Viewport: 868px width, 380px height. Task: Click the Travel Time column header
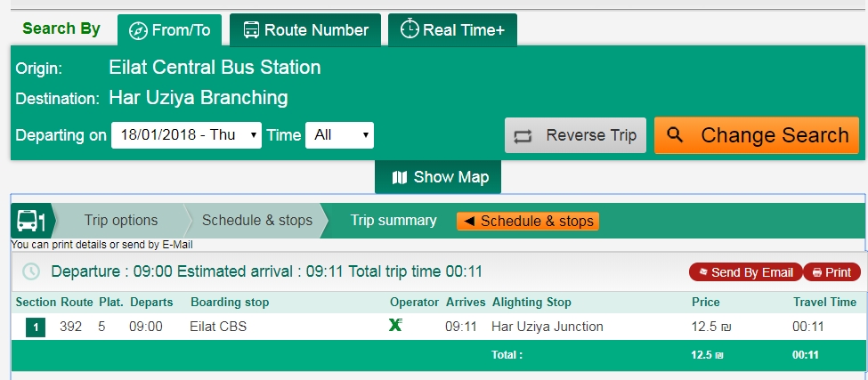[824, 302]
